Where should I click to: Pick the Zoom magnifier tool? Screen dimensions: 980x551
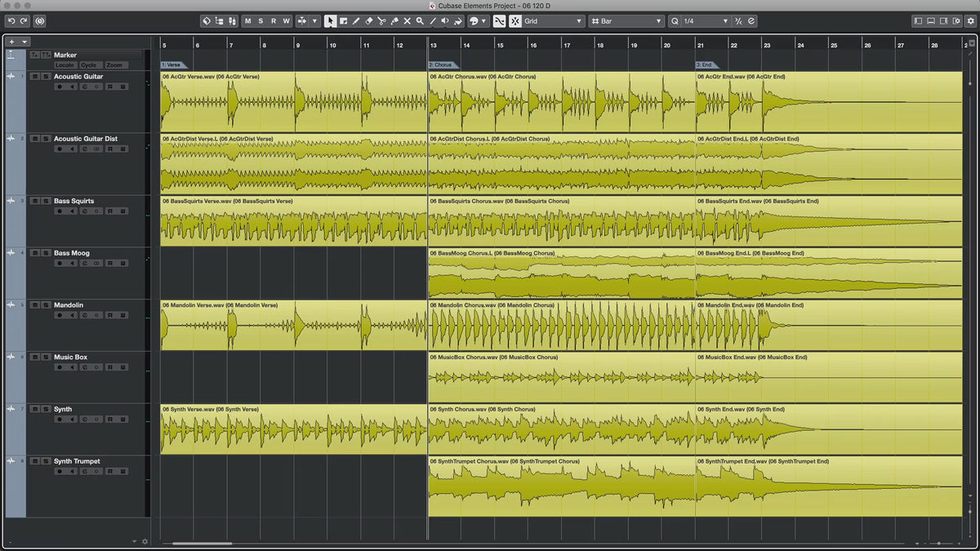click(420, 21)
